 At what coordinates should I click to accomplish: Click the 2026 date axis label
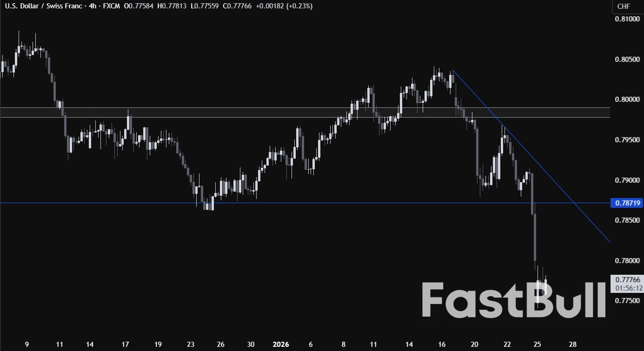tap(281, 344)
